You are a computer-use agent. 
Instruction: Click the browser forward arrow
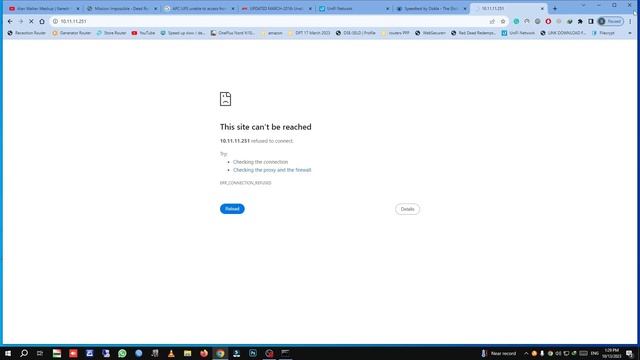21,21
